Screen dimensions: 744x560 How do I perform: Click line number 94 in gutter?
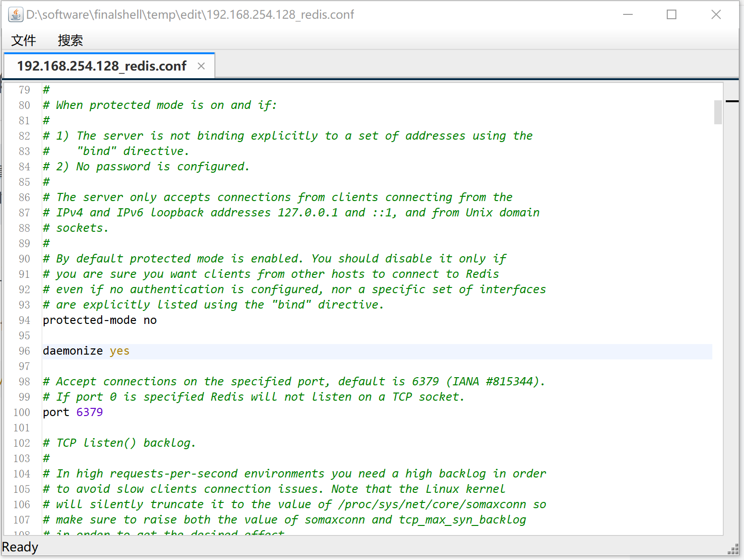tap(24, 320)
